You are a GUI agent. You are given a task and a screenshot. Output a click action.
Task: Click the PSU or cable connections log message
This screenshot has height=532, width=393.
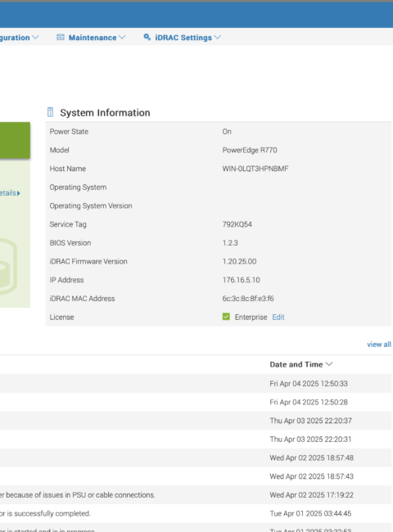point(78,495)
